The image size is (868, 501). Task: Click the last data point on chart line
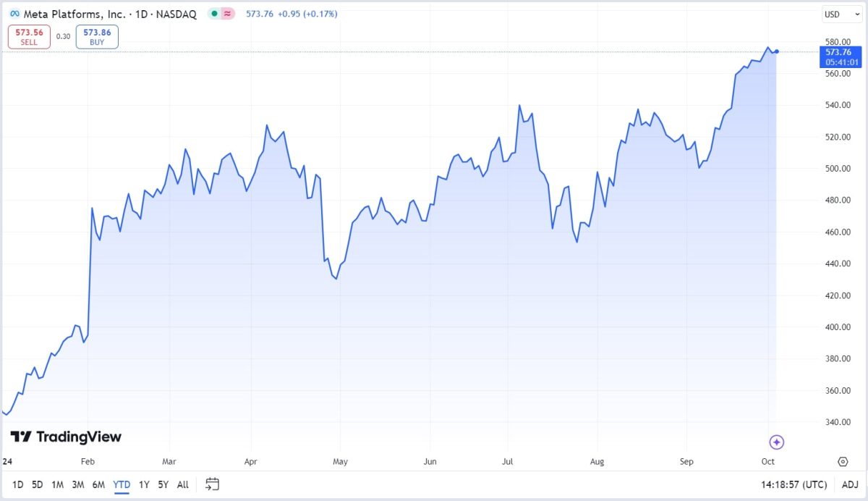(776, 51)
